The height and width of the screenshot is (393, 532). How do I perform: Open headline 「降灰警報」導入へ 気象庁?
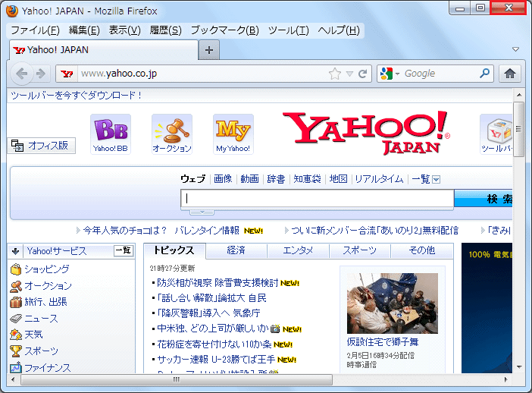(x=208, y=313)
